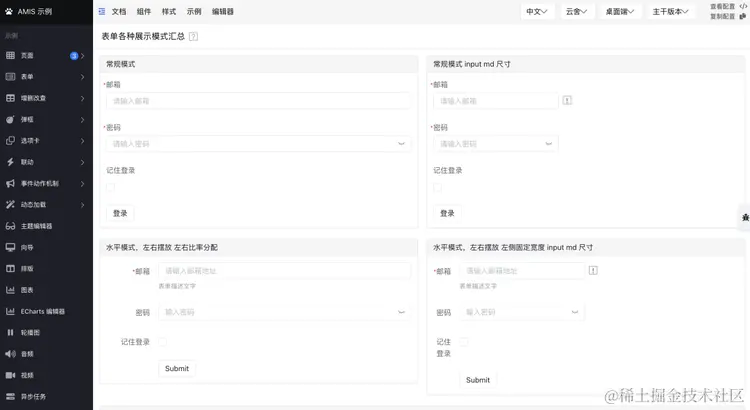Screen dimensions: 750x410
Task: Check 记住登录 in 左右比率分配 form
Action: click(163, 342)
